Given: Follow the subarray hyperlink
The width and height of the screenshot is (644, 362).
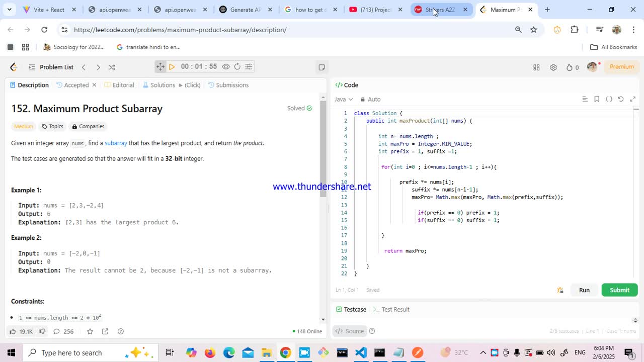Looking at the screenshot, I should [116, 143].
